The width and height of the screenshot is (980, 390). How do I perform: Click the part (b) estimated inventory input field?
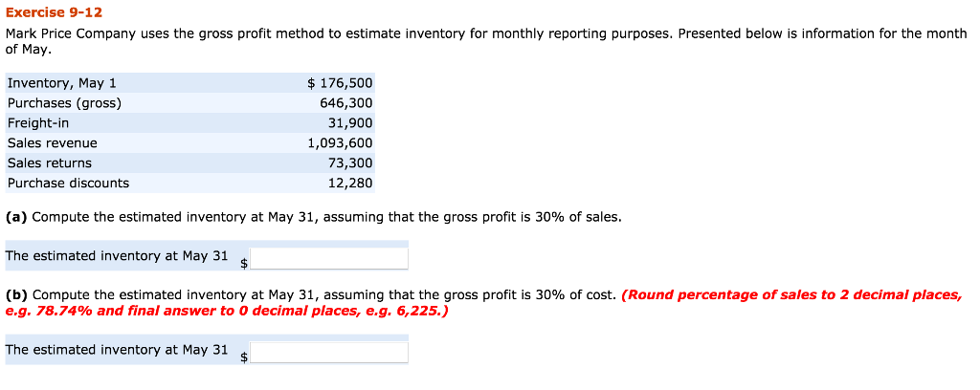tap(328, 352)
